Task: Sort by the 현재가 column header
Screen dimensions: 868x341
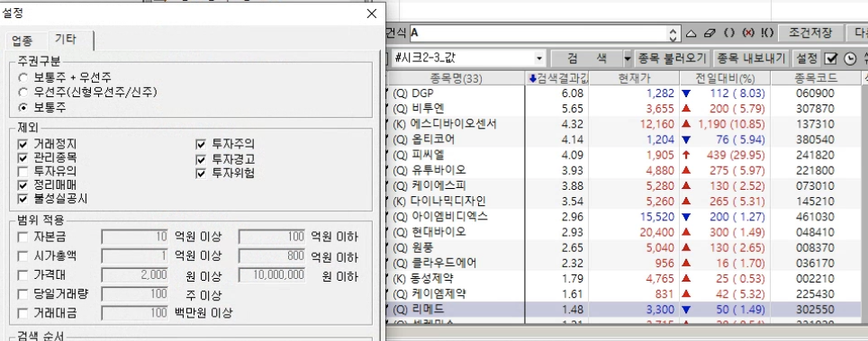Action: (x=635, y=79)
